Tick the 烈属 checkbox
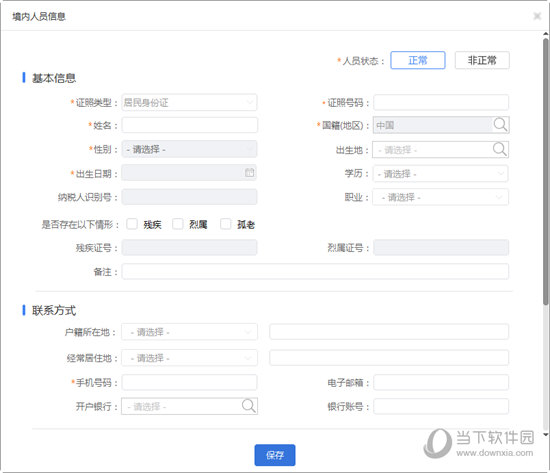 click(x=177, y=224)
